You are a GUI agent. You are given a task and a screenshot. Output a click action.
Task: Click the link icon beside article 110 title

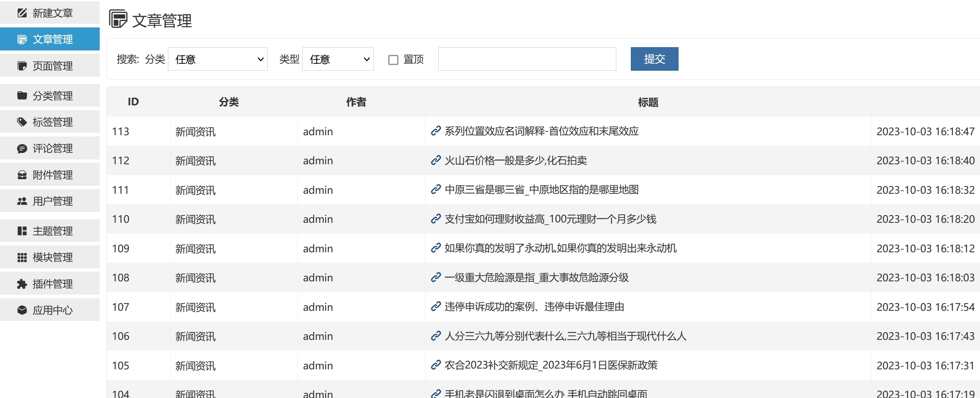click(x=436, y=219)
